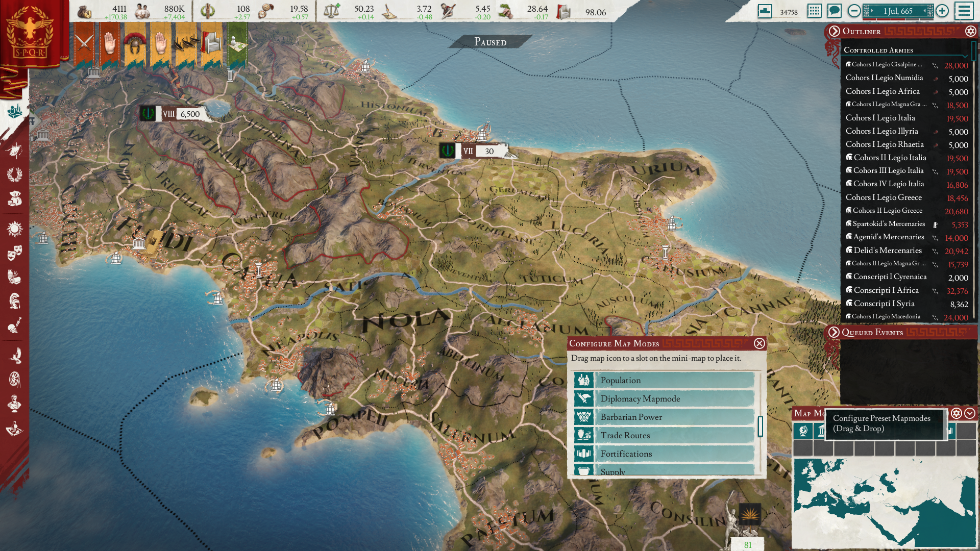The width and height of the screenshot is (980, 551).
Task: Open the ledger grid icon in top bar
Action: (814, 11)
